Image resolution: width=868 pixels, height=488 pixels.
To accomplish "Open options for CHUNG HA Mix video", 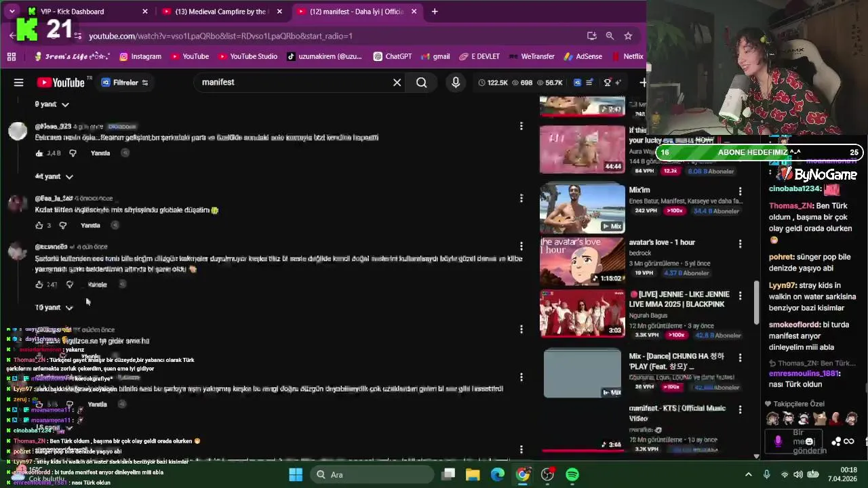I will pos(740,357).
